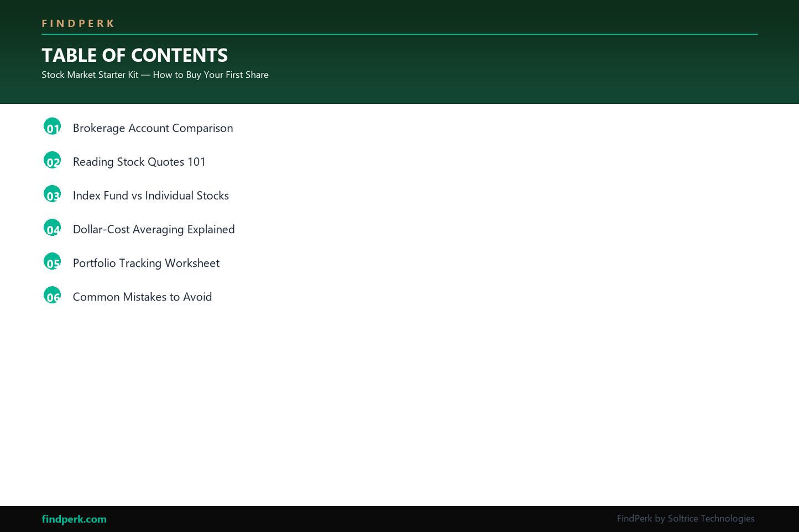Click the 05 number badge
The width and height of the screenshot is (799, 532).
tap(52, 261)
